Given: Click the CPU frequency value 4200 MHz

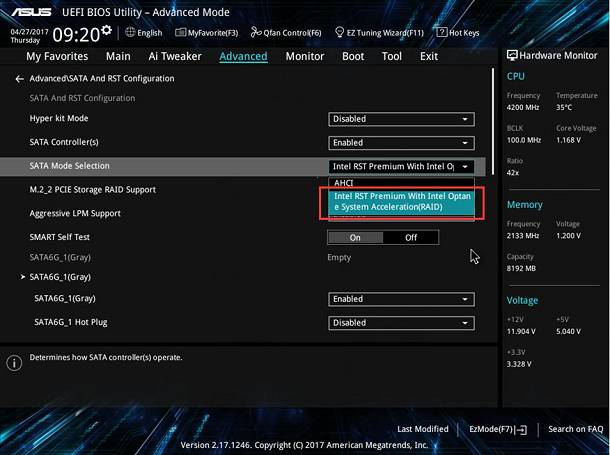Looking at the screenshot, I should point(523,107).
